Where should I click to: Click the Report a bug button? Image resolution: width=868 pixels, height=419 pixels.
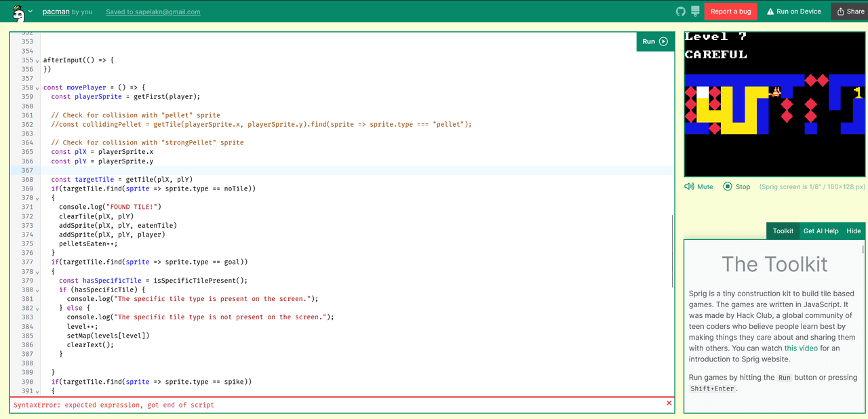tap(730, 12)
